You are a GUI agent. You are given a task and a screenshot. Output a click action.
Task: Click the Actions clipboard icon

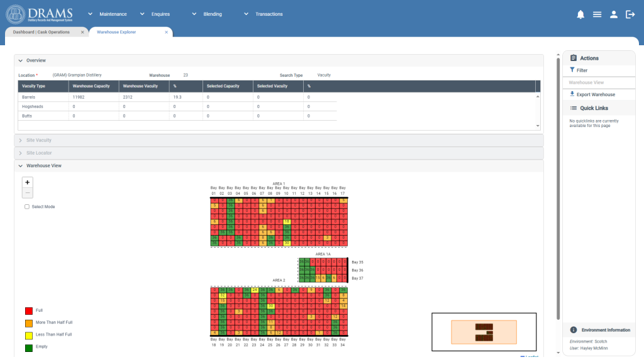(574, 58)
